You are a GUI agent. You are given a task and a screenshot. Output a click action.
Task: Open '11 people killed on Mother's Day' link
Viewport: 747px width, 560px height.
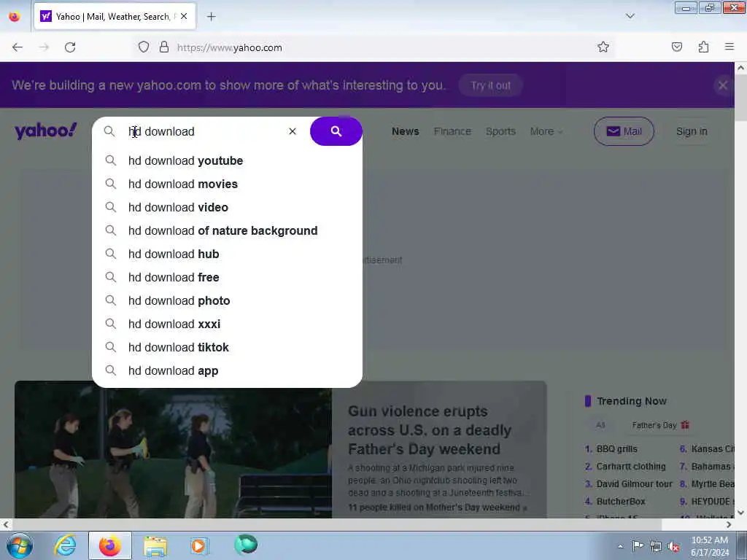point(437,507)
